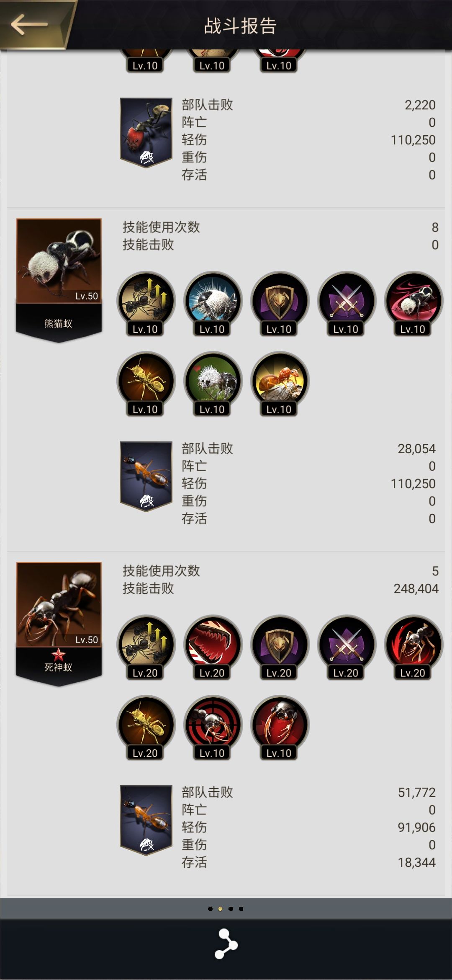Tap the share icon at bottom
This screenshot has height=980, width=452.
click(226, 944)
